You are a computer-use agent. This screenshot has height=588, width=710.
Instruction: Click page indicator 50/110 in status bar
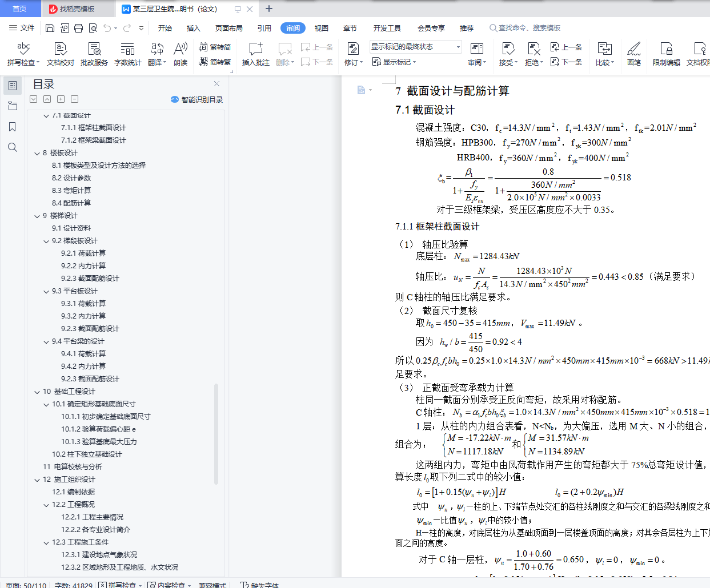pos(26,585)
